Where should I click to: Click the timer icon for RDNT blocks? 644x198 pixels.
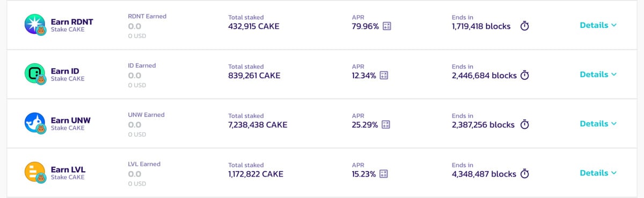point(525,26)
